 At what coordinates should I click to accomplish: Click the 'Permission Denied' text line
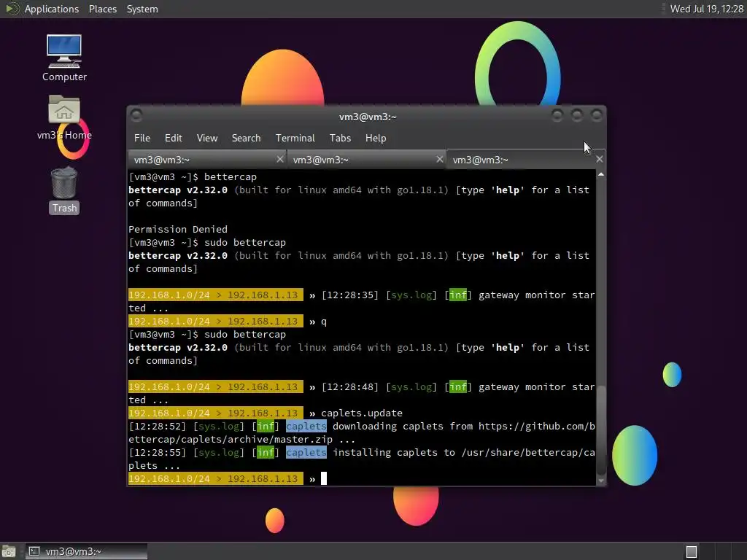pos(178,229)
